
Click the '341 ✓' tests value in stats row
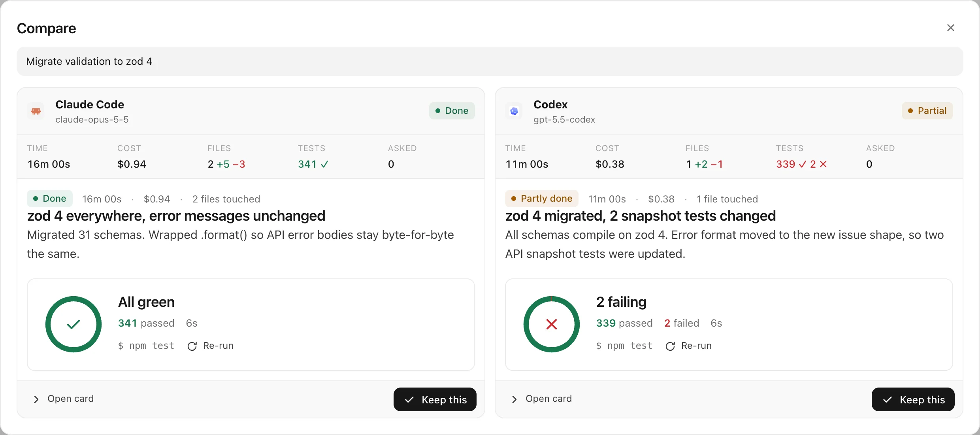coord(313,164)
